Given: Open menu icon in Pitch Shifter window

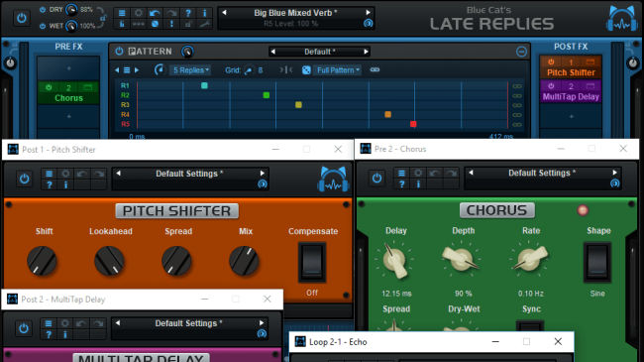Looking at the screenshot, I should 49,174.
